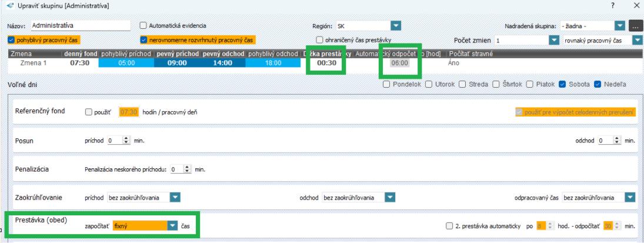Viewport: 644px width, 243px height.
Task: Open the Počet zmien dropdown
Action: pos(553,41)
